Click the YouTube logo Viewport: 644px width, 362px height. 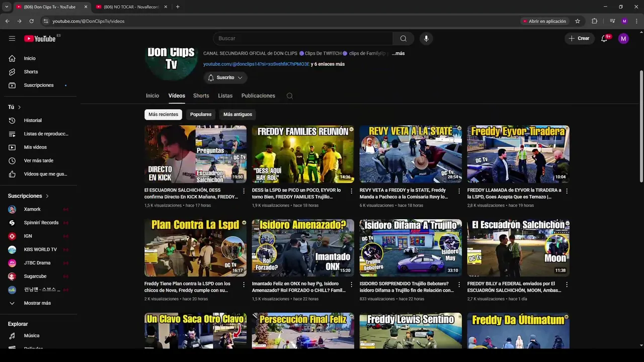40,39
